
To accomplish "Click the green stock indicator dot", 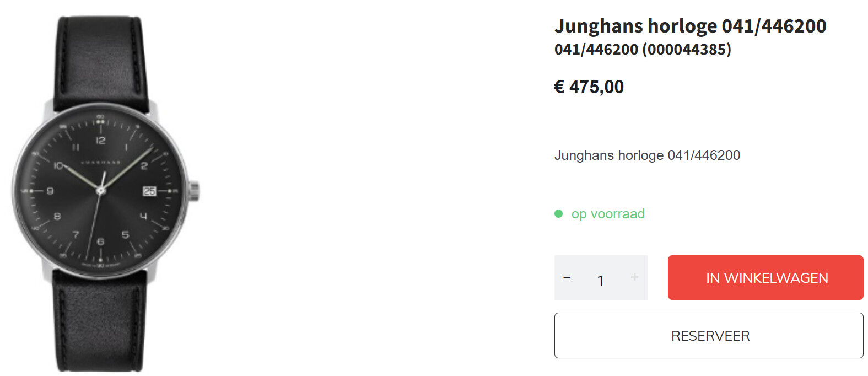I will pos(558,214).
